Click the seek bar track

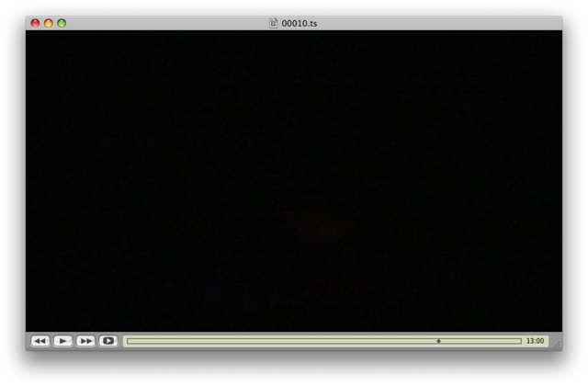click(x=324, y=341)
